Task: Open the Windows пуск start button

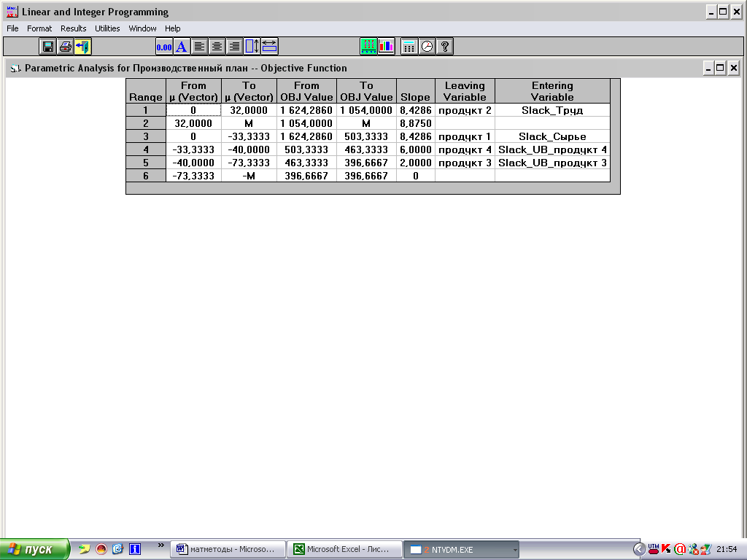Action: [x=34, y=549]
